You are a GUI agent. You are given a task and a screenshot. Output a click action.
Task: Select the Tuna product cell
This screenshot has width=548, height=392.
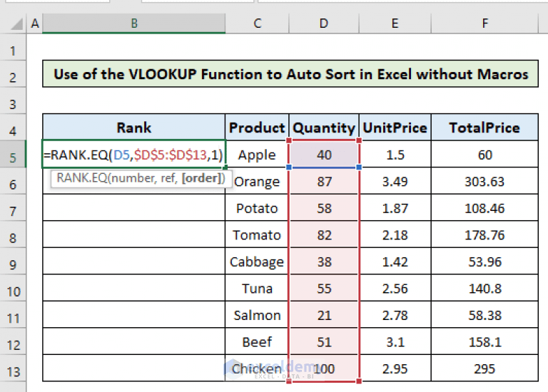257,288
